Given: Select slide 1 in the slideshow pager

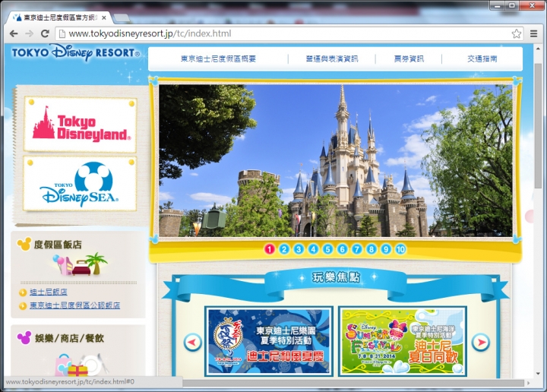Looking at the screenshot, I should (x=269, y=249).
